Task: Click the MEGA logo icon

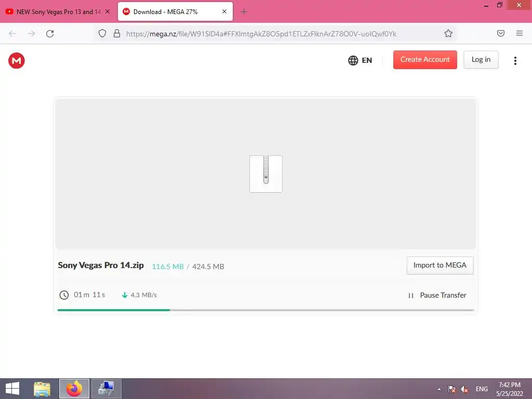Action: [x=16, y=61]
